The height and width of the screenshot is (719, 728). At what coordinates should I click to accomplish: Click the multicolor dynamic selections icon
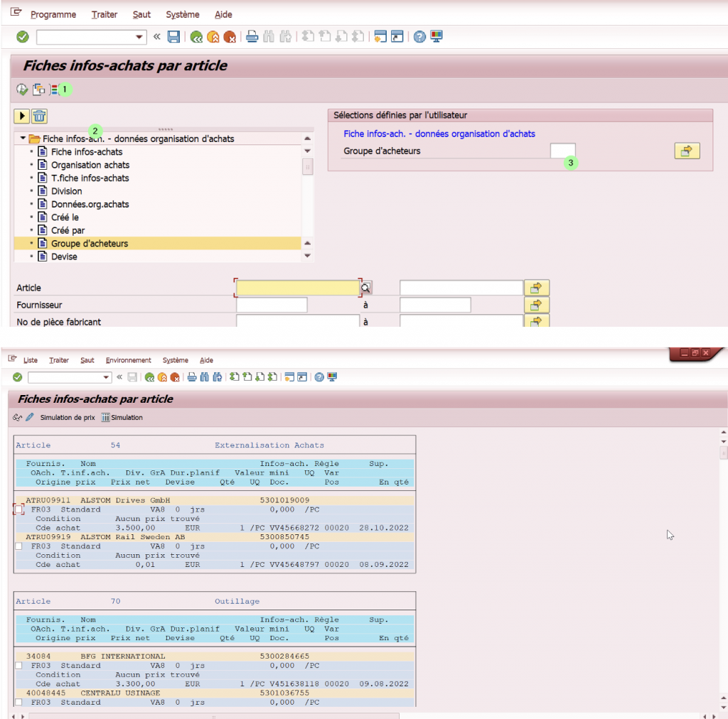(x=54, y=90)
